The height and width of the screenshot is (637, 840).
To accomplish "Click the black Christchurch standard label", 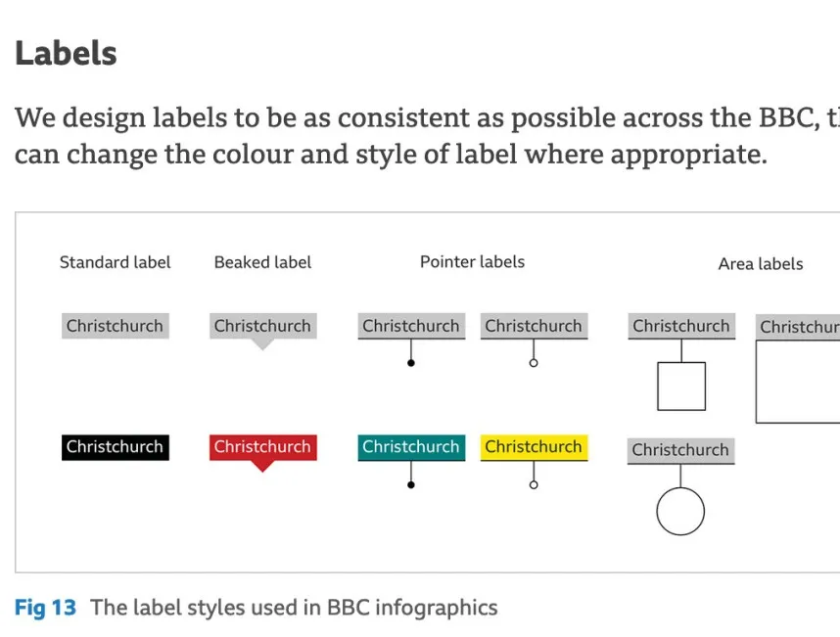I will (x=116, y=447).
